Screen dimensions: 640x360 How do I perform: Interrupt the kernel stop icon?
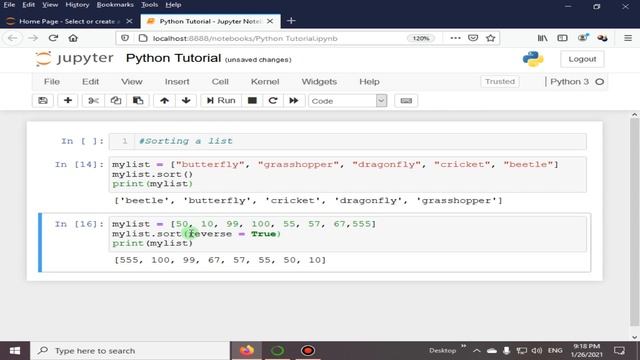click(x=252, y=101)
